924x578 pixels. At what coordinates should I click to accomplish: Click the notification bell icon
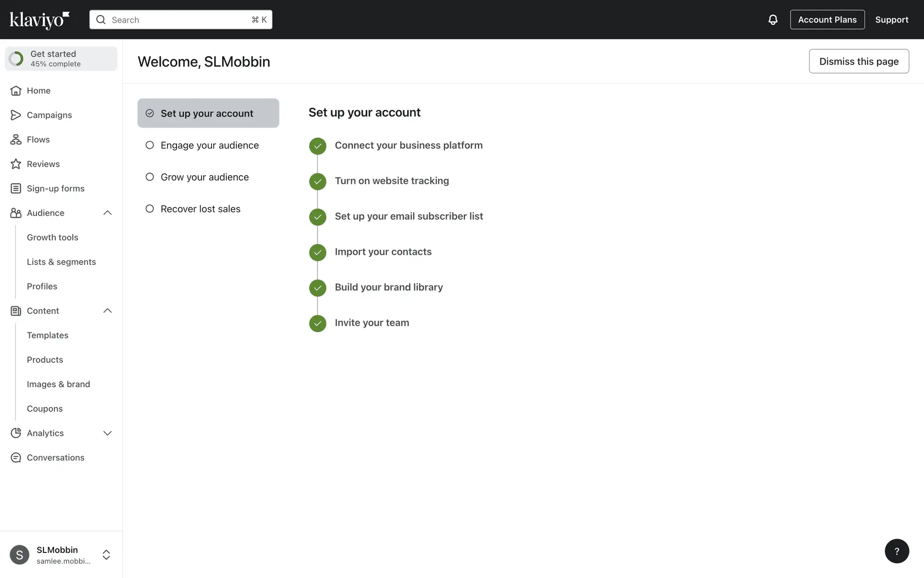tap(772, 20)
